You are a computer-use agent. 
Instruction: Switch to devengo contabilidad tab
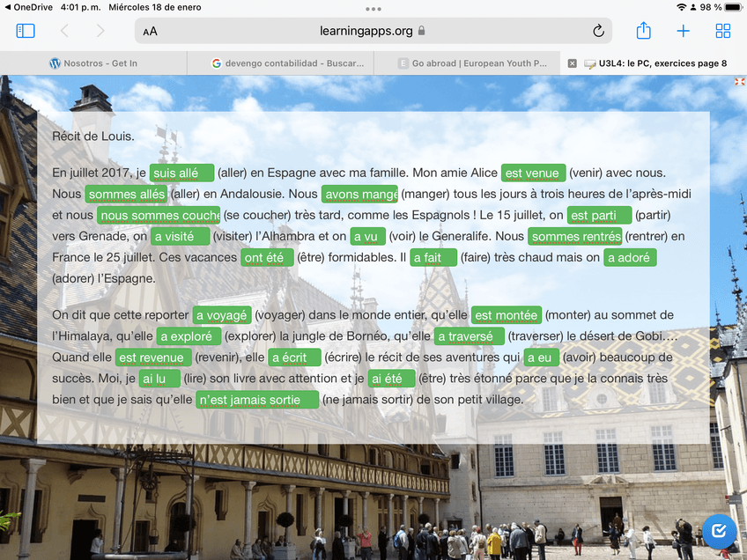[x=280, y=63]
